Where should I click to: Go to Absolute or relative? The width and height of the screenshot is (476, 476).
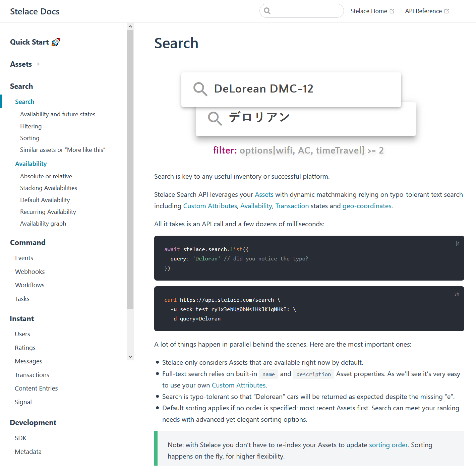pyautogui.click(x=46, y=176)
